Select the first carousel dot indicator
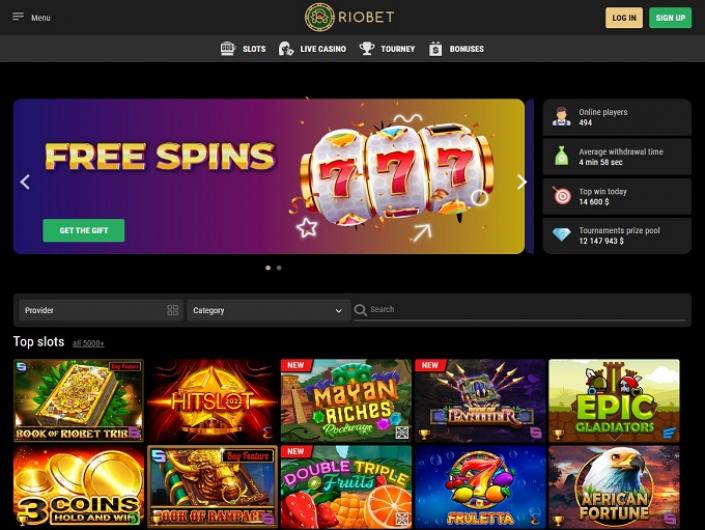 pyautogui.click(x=268, y=268)
